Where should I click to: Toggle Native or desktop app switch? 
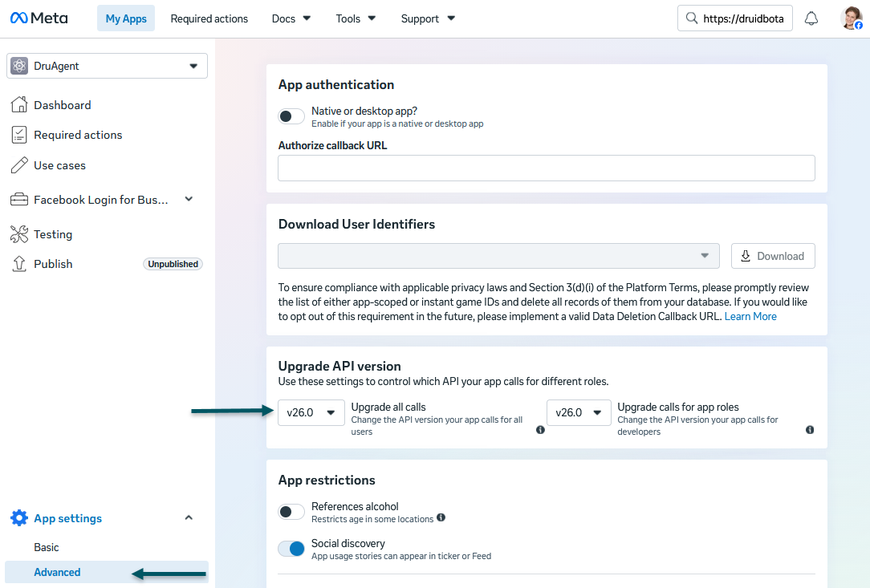tap(291, 116)
